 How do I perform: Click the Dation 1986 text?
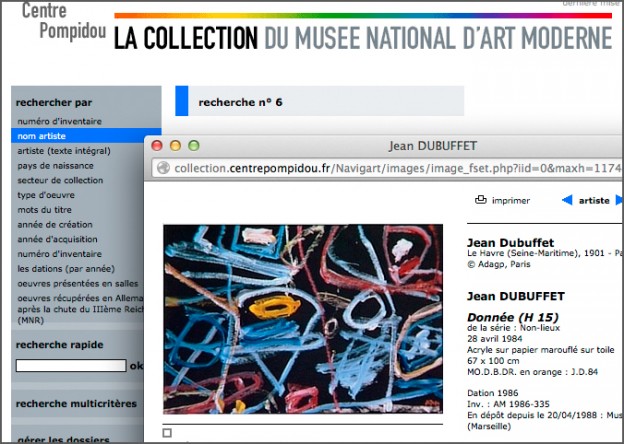tap(493, 393)
